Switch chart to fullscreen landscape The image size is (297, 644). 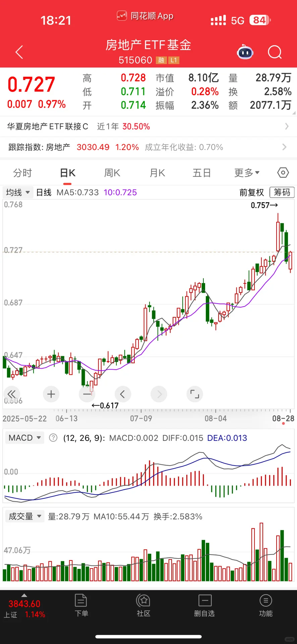pyautogui.click(x=194, y=394)
